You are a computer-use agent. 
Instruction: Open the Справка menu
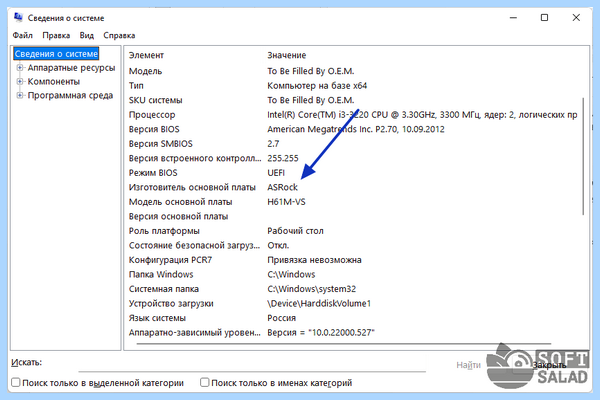coord(119,36)
